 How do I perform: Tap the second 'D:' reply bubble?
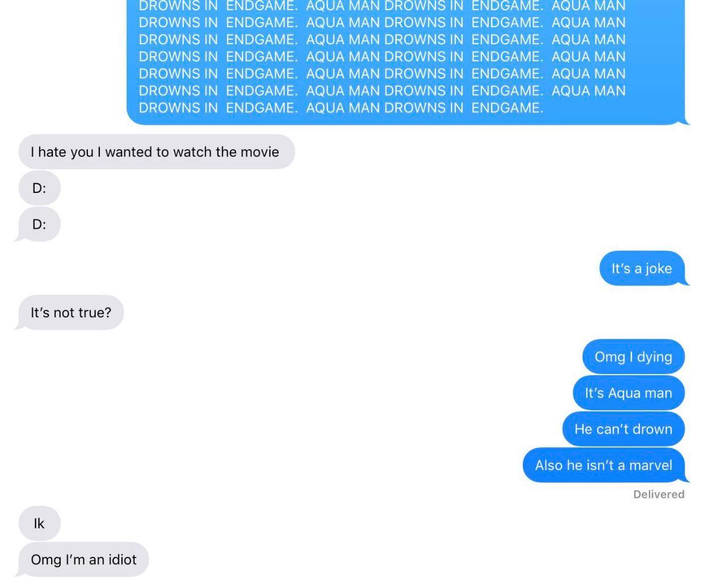pos(38,224)
